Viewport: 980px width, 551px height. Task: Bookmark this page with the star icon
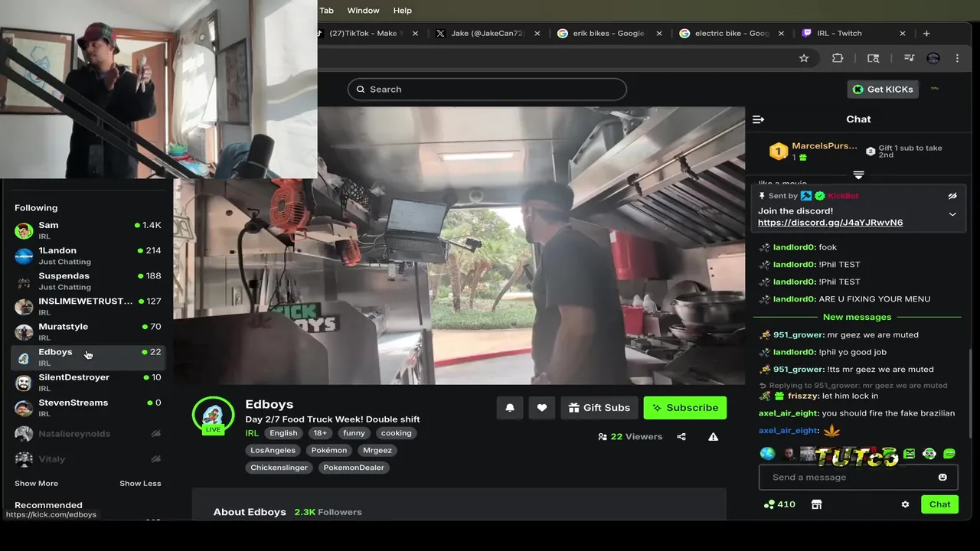coord(804,58)
